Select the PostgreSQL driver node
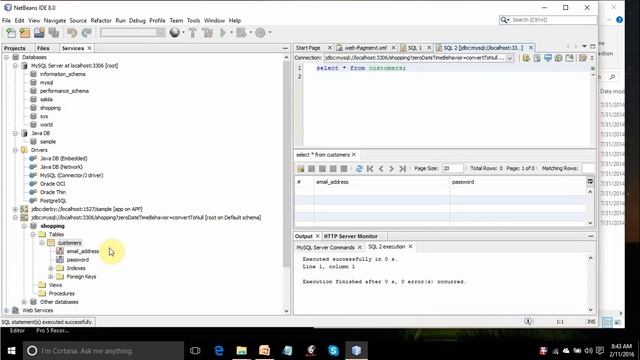The height and width of the screenshot is (360, 640). click(x=53, y=201)
